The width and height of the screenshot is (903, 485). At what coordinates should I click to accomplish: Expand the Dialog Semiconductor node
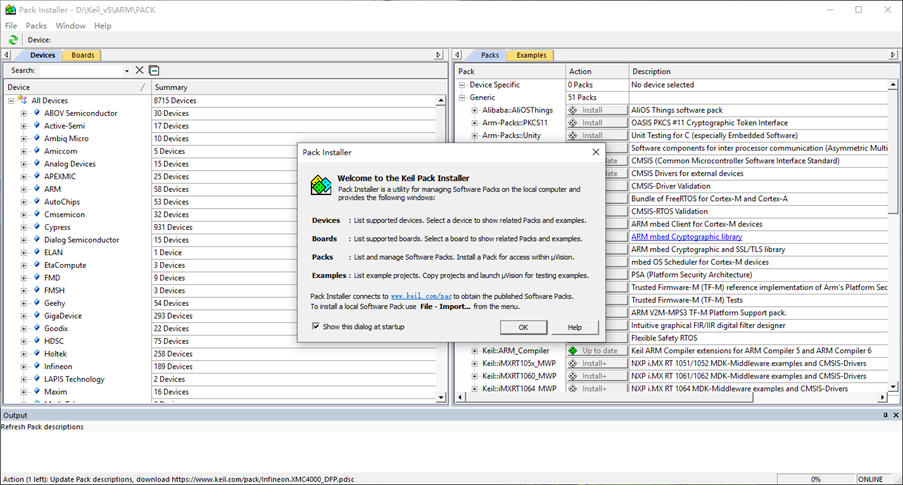click(24, 240)
